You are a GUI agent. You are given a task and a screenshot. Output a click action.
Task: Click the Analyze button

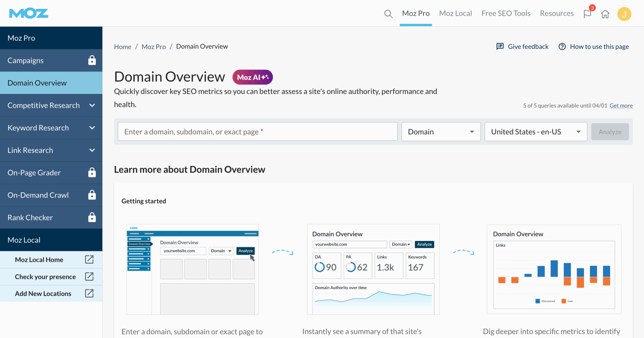[x=610, y=132]
